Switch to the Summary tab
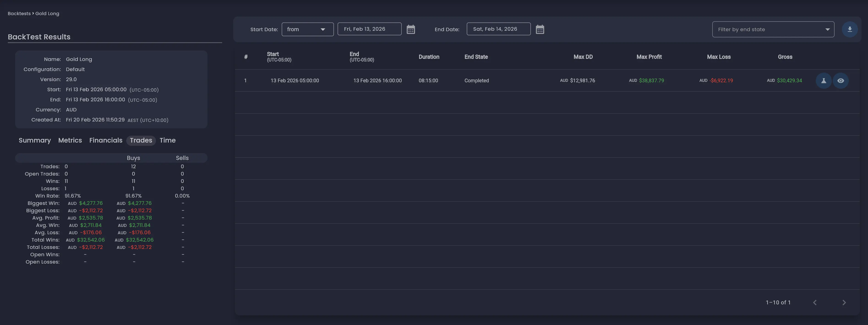This screenshot has width=868, height=325. [35, 140]
